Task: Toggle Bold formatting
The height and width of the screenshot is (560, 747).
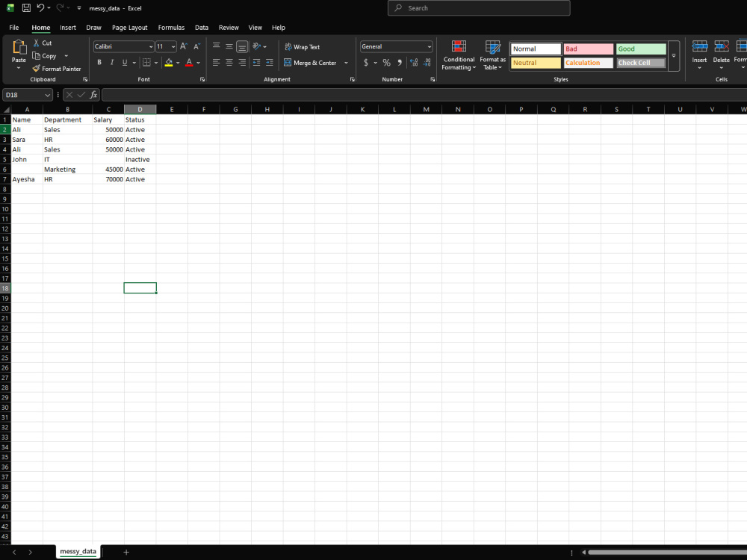Action: 99,63
